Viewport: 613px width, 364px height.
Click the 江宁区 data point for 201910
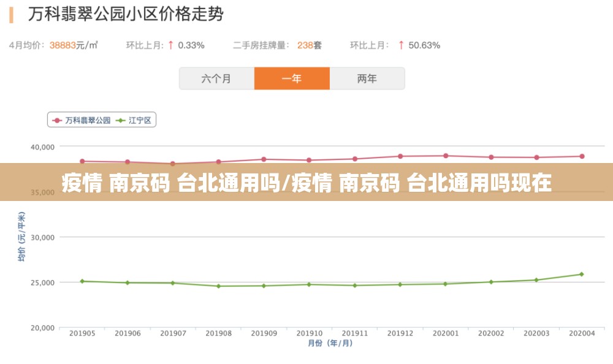tap(309, 284)
